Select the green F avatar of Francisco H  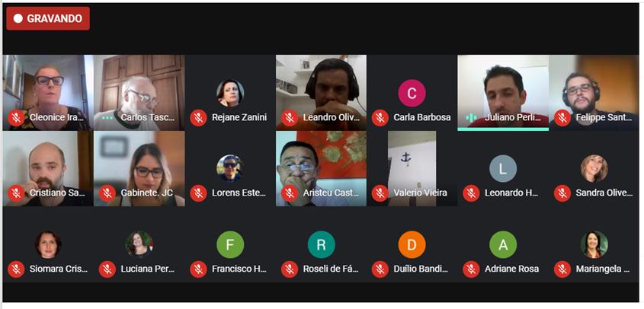tap(230, 244)
